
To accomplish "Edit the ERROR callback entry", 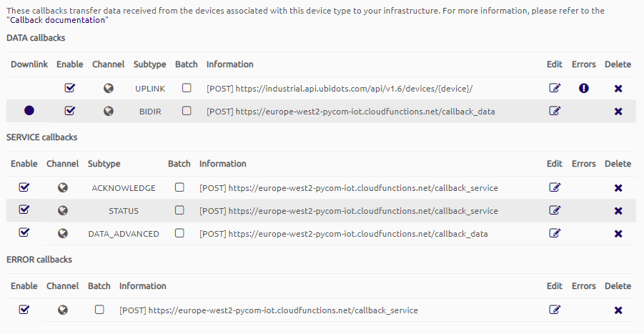I will tap(555, 310).
